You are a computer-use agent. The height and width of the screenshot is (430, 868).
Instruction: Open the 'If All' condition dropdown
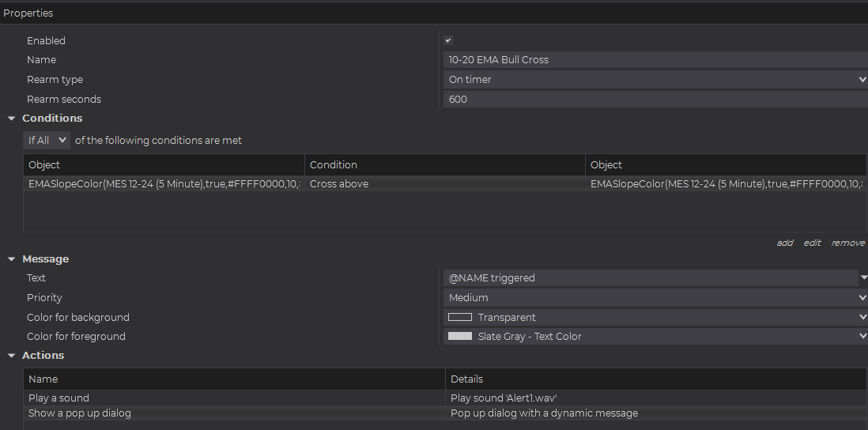[47, 140]
